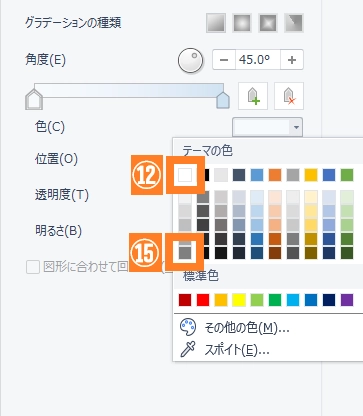Select the right blue gradient stop handle
Viewport: 363px width, 416px height.
pos(223,99)
